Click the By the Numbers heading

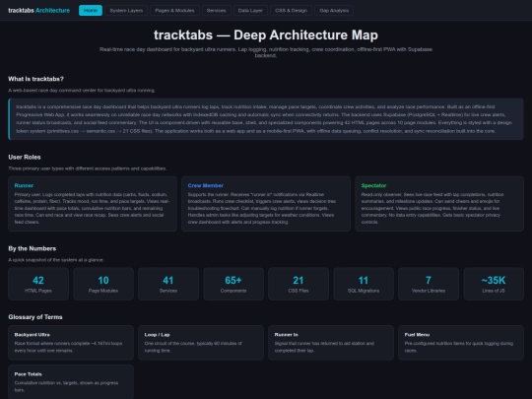tap(33, 248)
